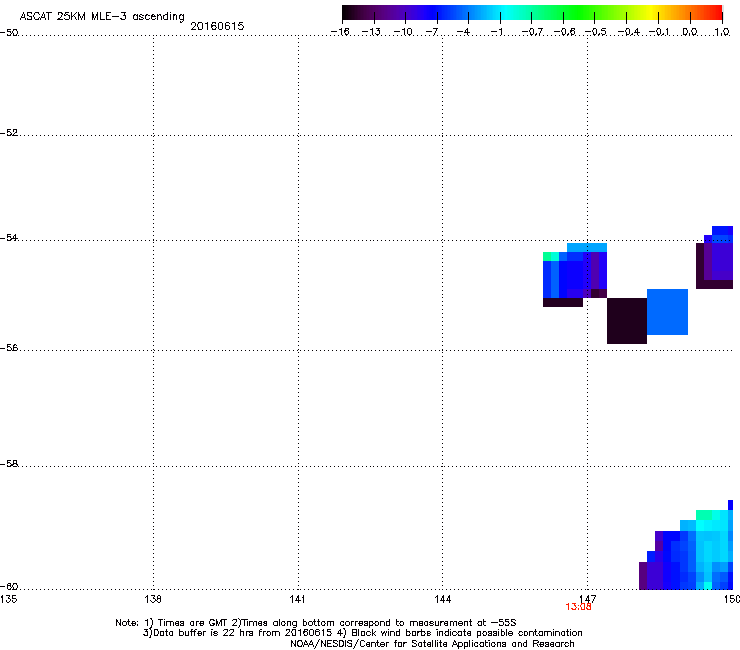Click the -0.4 color bar label
The height and width of the screenshot is (650, 740).
point(628,32)
